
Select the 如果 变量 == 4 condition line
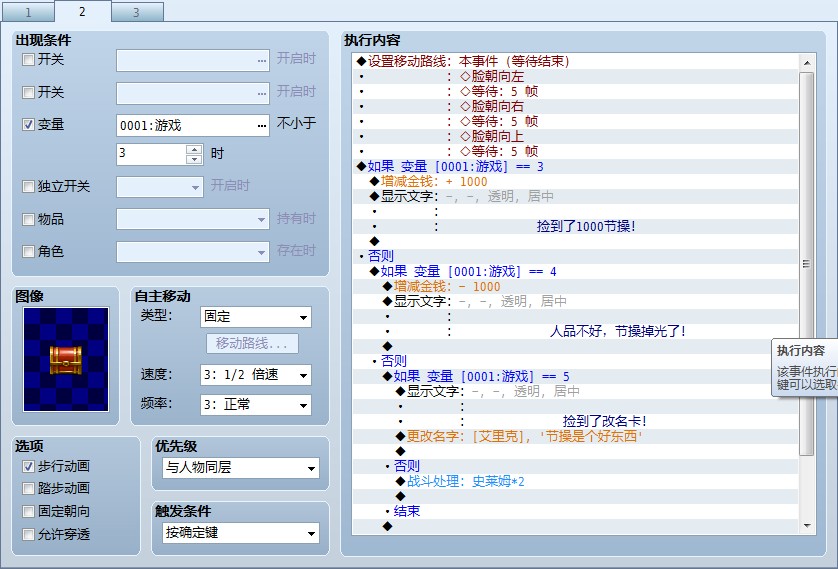coord(575,271)
